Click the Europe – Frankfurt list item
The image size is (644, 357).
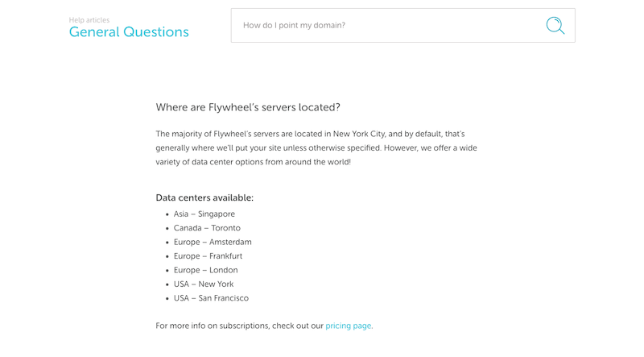coord(208,255)
